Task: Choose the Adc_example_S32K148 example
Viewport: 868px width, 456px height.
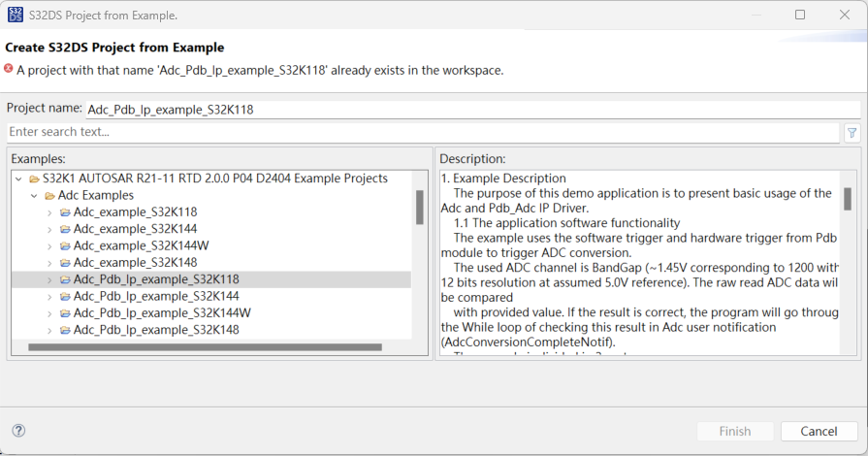Action: [x=135, y=263]
